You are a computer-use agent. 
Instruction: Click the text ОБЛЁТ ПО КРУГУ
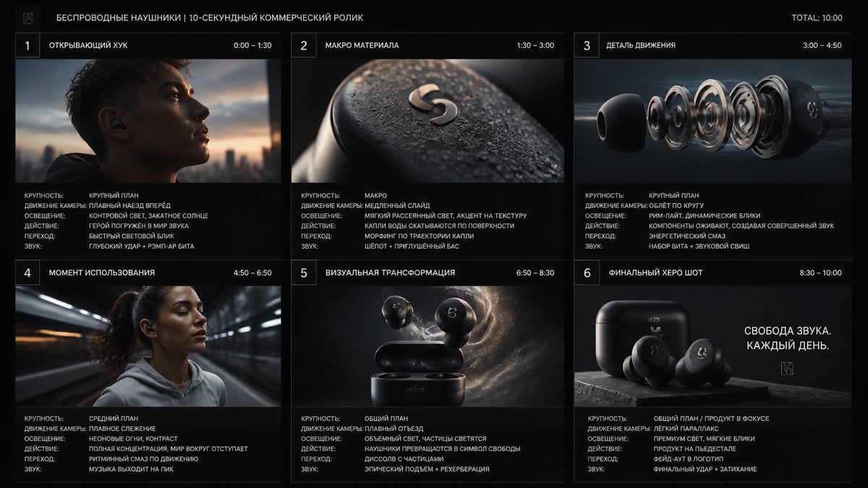click(x=676, y=205)
